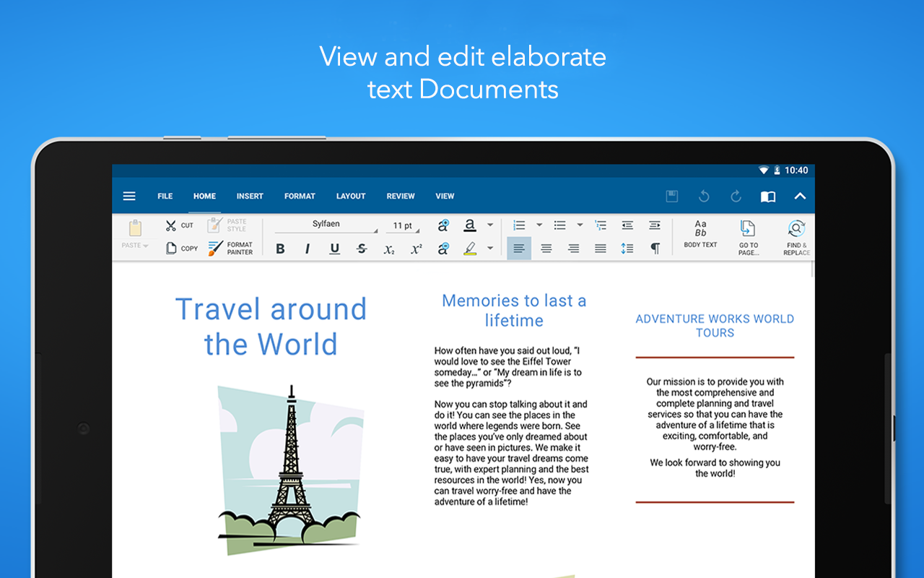Screen dimensions: 924x578
Task: Collapse the ribbon with the up chevron
Action: point(800,197)
